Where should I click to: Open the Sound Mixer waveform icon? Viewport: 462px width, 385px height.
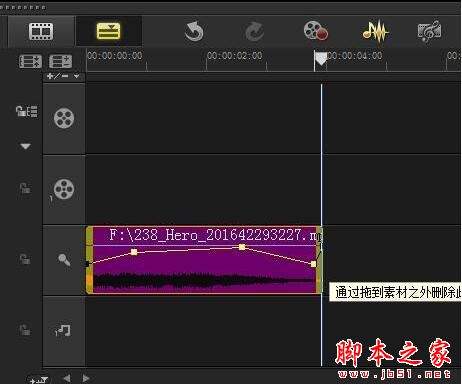(376, 32)
